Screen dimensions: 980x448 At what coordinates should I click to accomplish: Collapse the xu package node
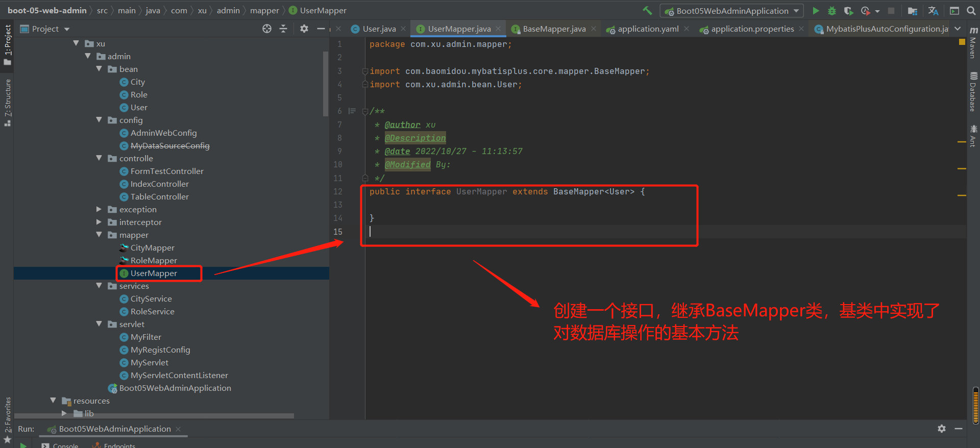click(76, 43)
